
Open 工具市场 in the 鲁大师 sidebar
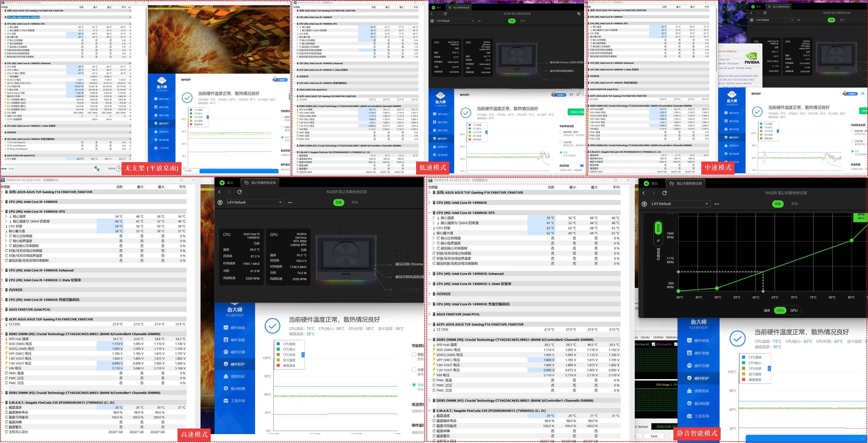235,401
